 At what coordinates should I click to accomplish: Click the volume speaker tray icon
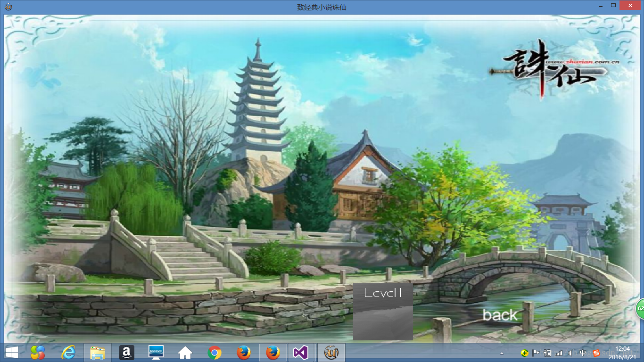click(x=571, y=353)
